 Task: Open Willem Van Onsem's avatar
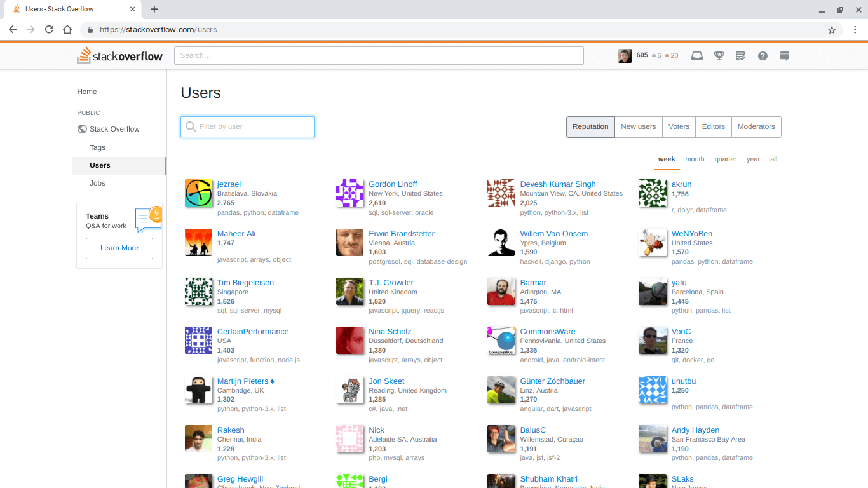coord(501,242)
